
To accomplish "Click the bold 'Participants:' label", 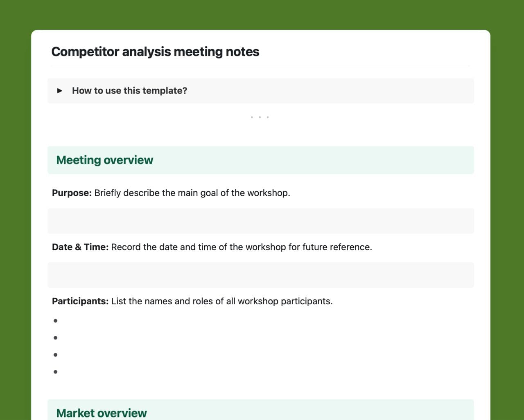I will [x=80, y=301].
